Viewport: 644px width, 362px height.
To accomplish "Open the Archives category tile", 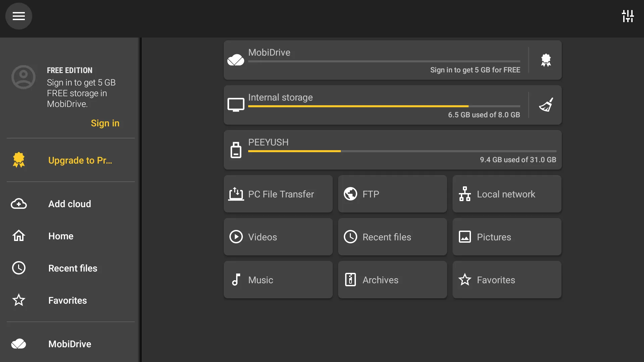I will click(392, 280).
